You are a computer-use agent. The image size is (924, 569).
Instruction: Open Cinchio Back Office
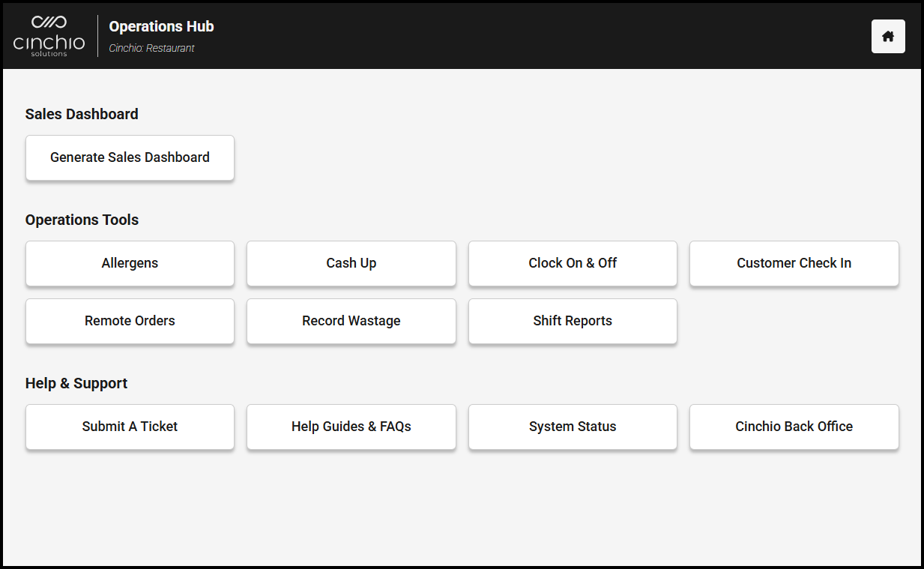794,427
